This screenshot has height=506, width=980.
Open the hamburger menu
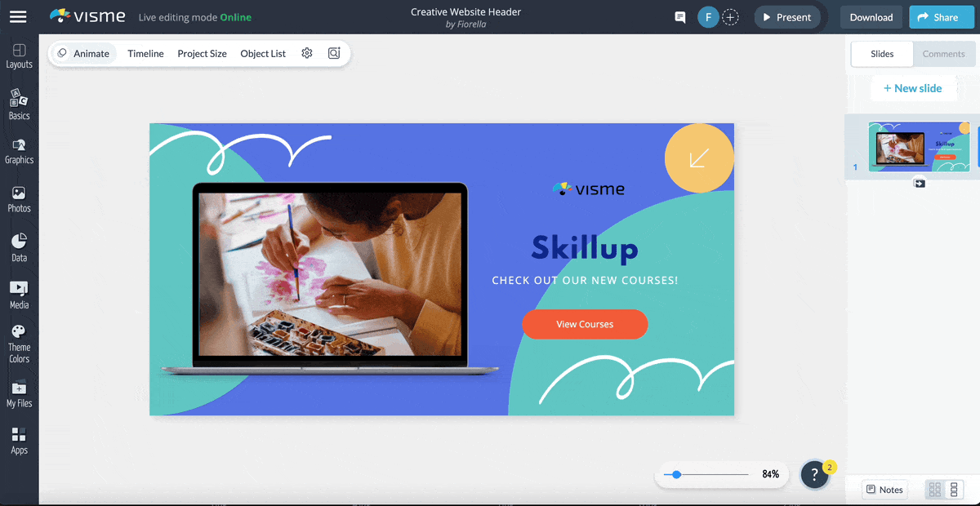pyautogui.click(x=18, y=16)
